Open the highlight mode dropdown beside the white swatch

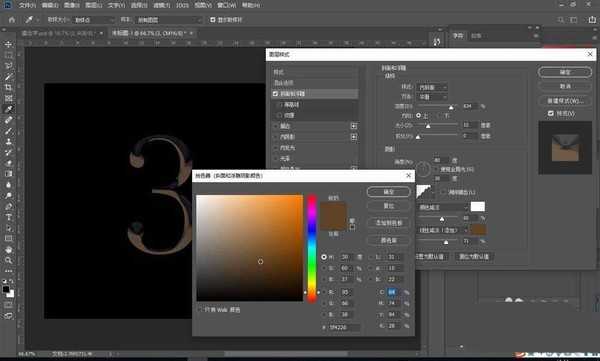443,207
